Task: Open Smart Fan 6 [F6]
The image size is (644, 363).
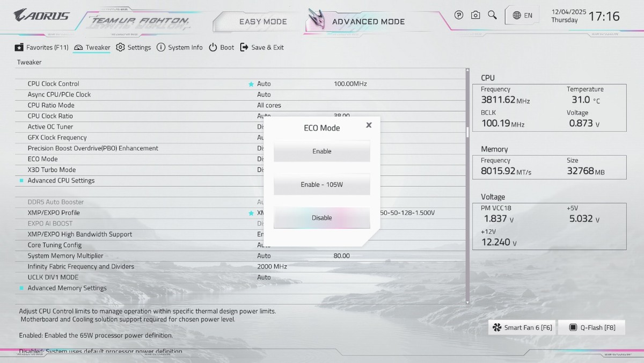Action: [x=522, y=328]
